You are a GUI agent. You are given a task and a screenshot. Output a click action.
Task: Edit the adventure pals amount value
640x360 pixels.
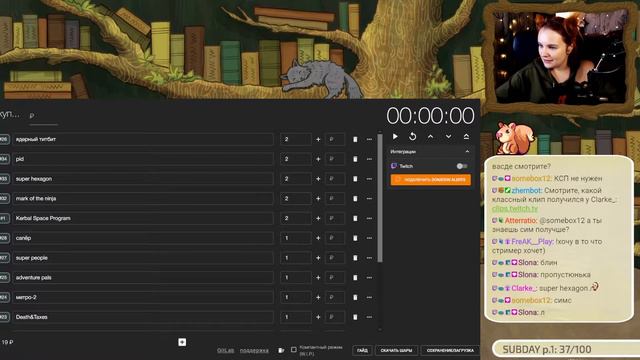(x=296, y=278)
